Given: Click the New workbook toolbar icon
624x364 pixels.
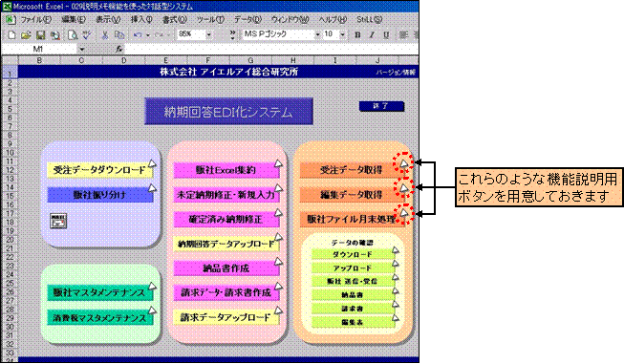Looking at the screenshot, I should click(11, 35).
